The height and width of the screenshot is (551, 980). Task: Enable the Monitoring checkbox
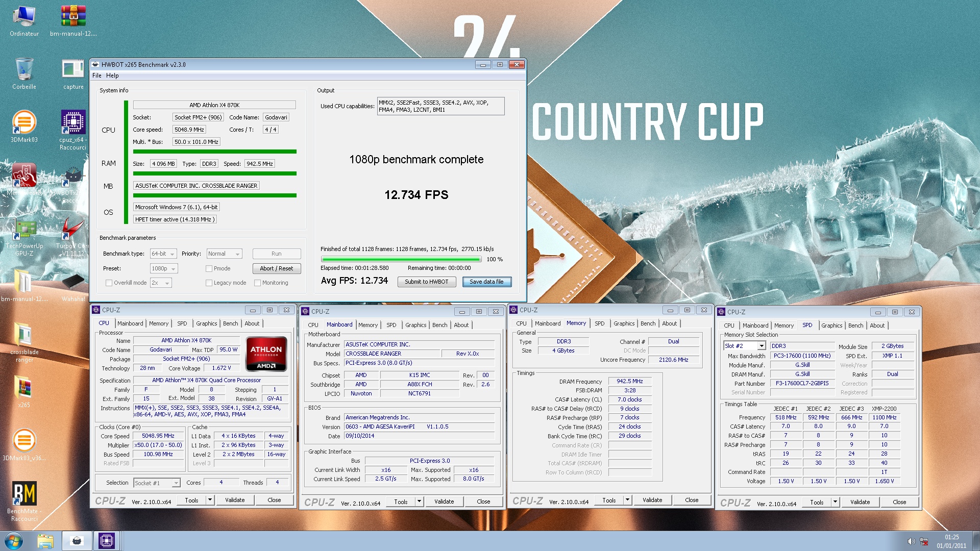257,283
